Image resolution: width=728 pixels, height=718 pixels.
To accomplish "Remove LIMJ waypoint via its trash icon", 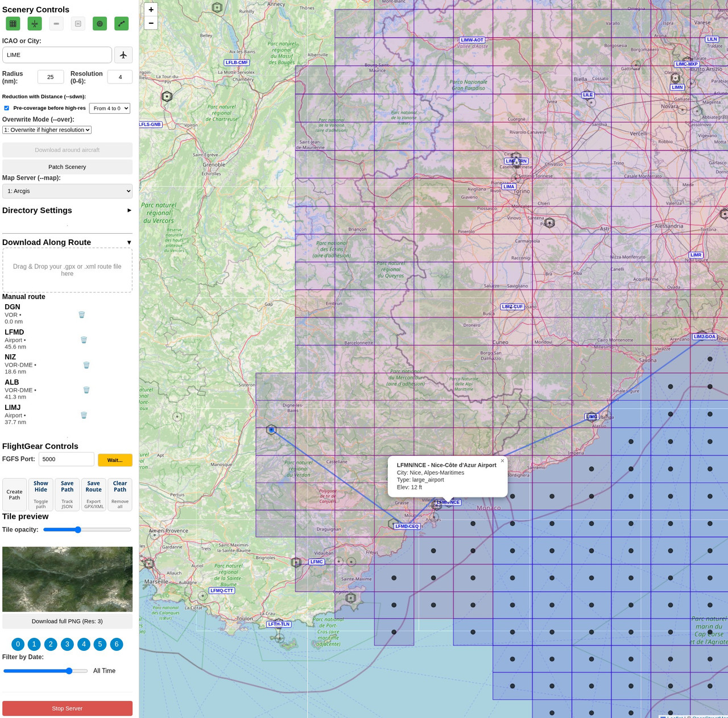I will pos(84,415).
